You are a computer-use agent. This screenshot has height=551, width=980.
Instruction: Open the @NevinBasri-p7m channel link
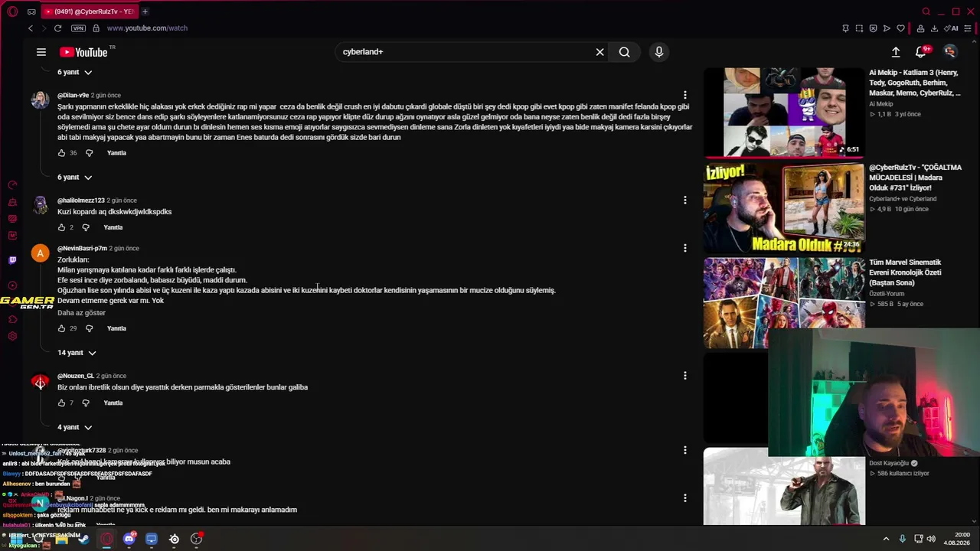[82, 249]
